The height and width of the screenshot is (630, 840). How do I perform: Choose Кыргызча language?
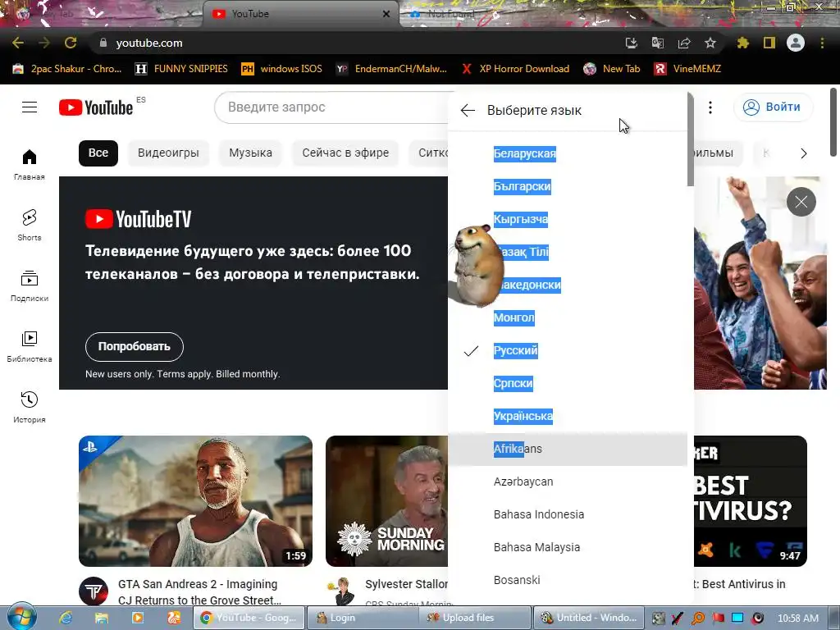point(568,219)
